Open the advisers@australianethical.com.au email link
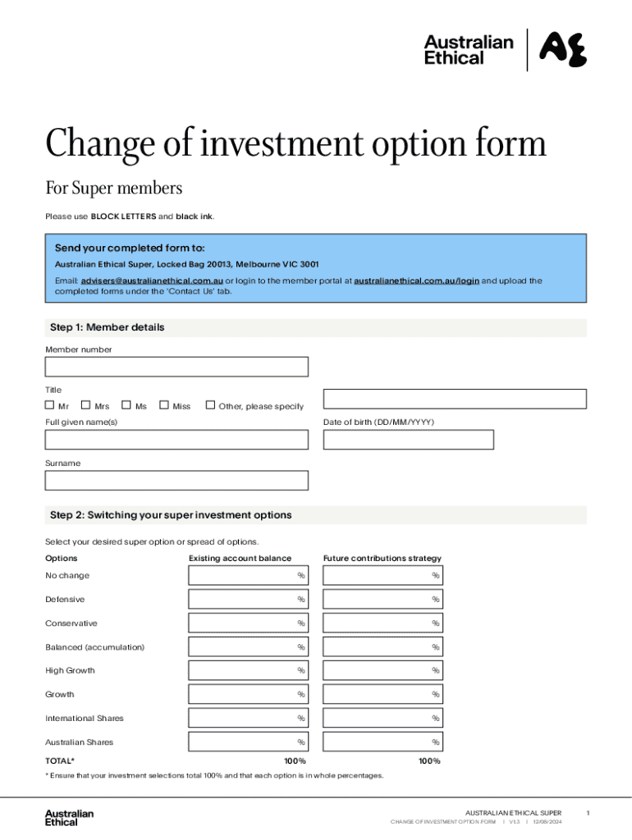Image resolution: width=632 pixels, height=840 pixels. coord(152,281)
